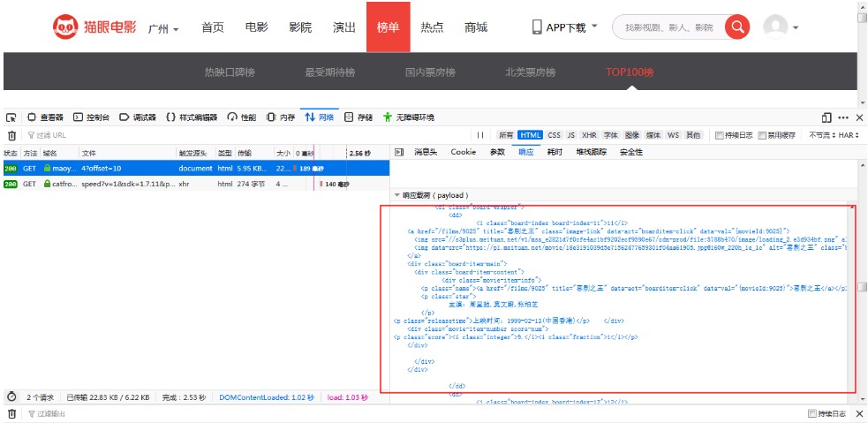The width and height of the screenshot is (868, 423).
Task: Open the 消息头 headers tab
Action: [x=426, y=152]
